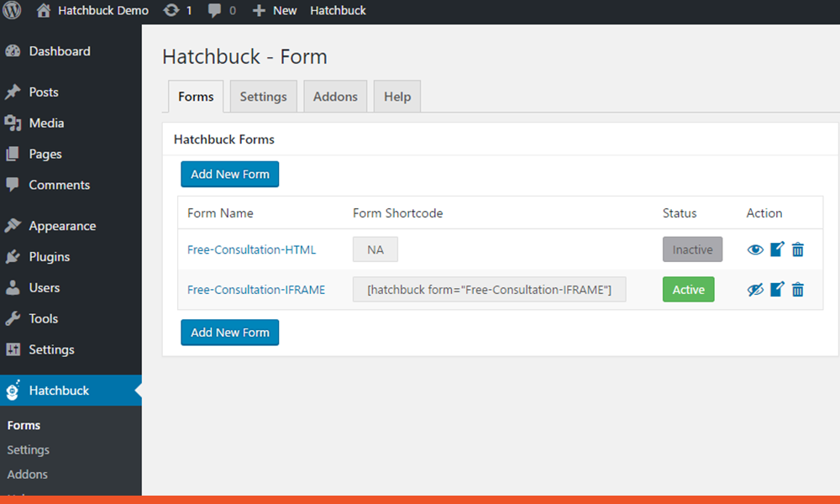The image size is (840, 504).
Task: Click the Hatchbuck link in the admin bar
Action: 338,10
